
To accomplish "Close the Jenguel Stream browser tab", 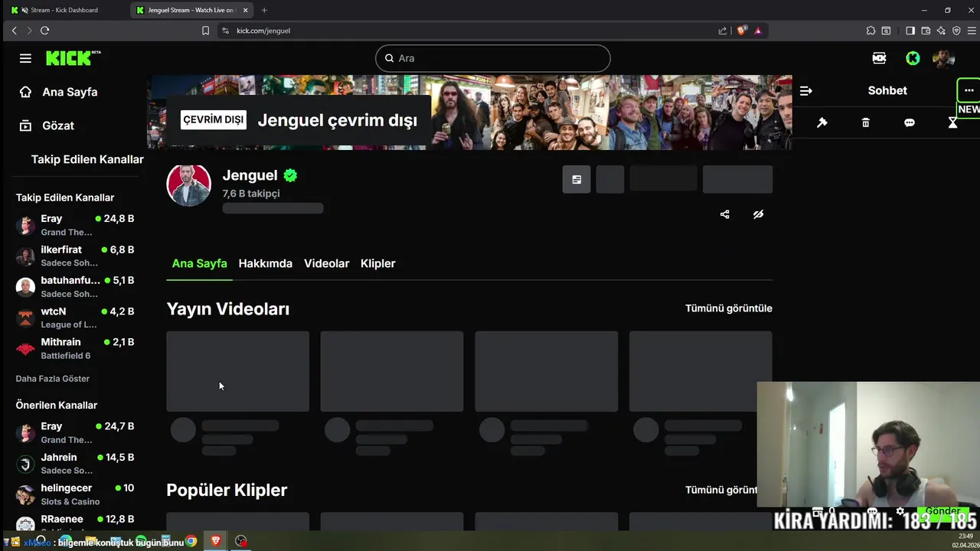I will click(245, 10).
